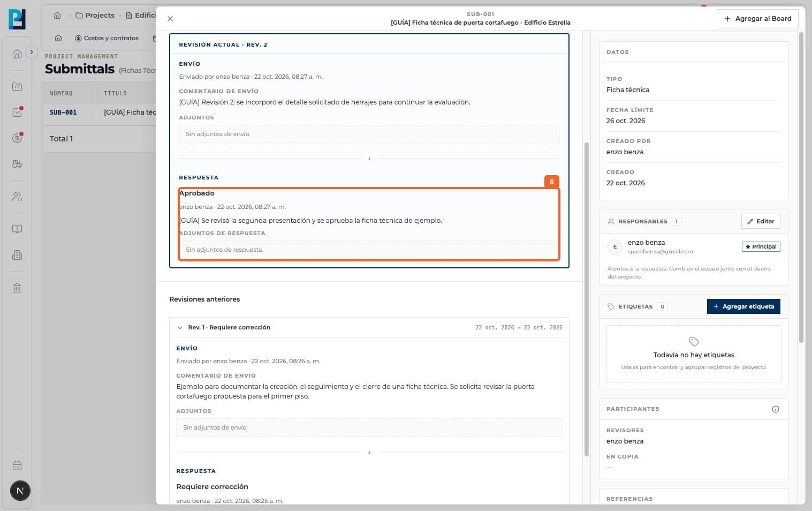812x511 pixels.
Task: Click the home icon beside Costos y contratos
Action: click(58, 38)
